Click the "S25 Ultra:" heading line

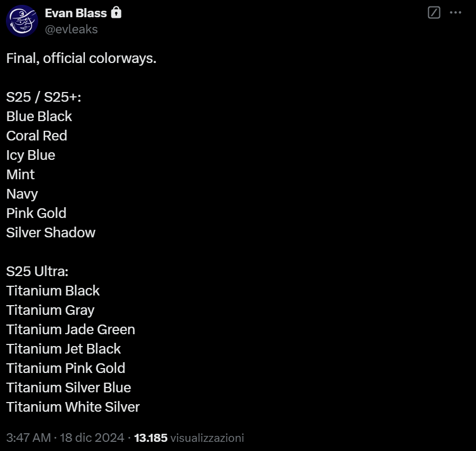coord(37,271)
